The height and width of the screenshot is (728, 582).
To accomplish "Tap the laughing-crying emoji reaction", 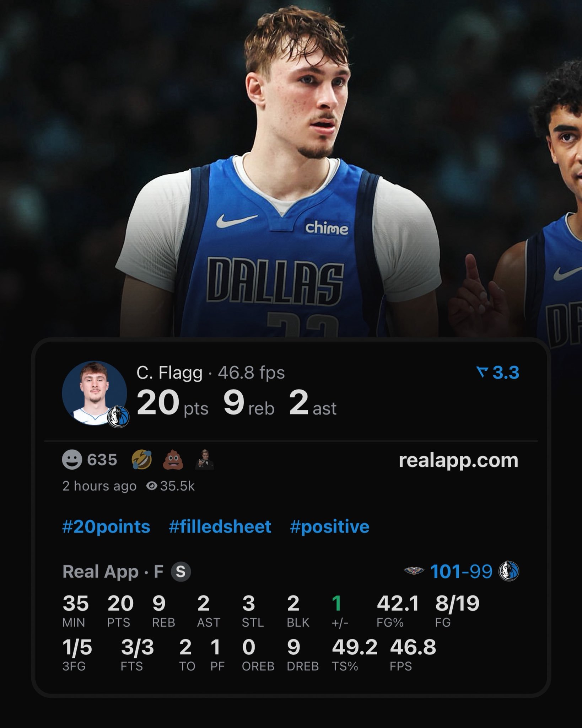I will click(x=141, y=460).
